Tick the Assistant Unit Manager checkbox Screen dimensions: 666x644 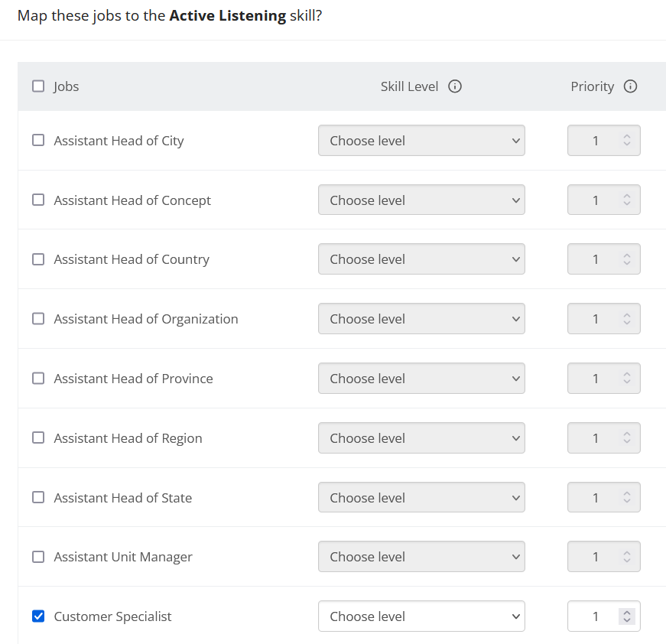[x=38, y=557]
